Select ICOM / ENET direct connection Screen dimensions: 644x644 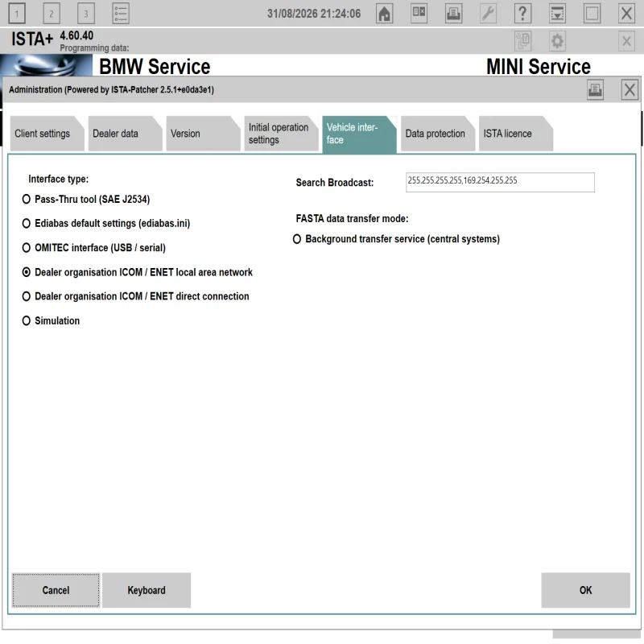coord(27,296)
